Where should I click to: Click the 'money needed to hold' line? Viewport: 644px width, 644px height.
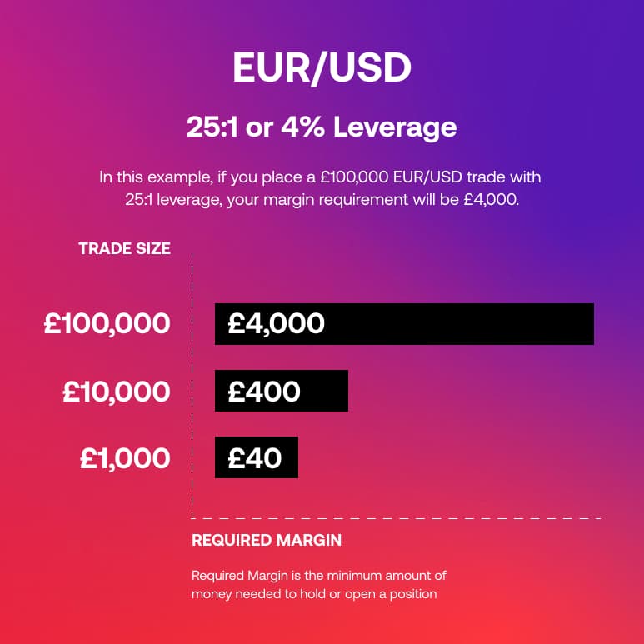tap(314, 594)
